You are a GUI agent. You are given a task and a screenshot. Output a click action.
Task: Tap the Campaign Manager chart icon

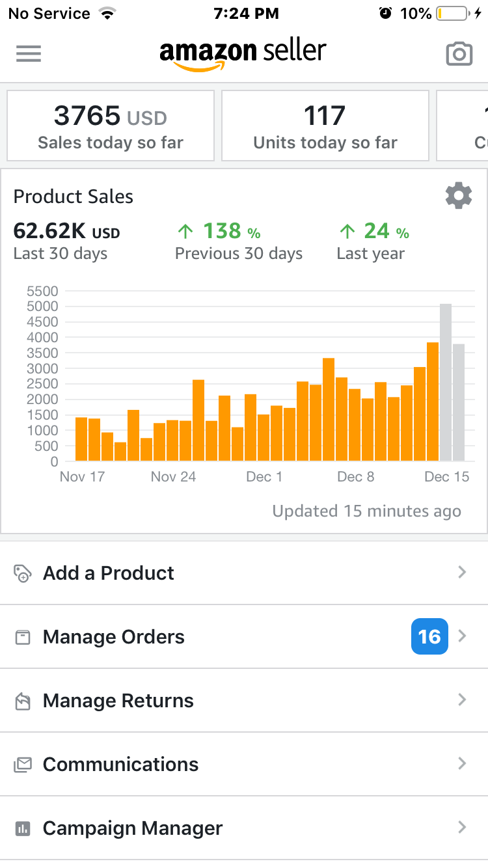[23, 828]
